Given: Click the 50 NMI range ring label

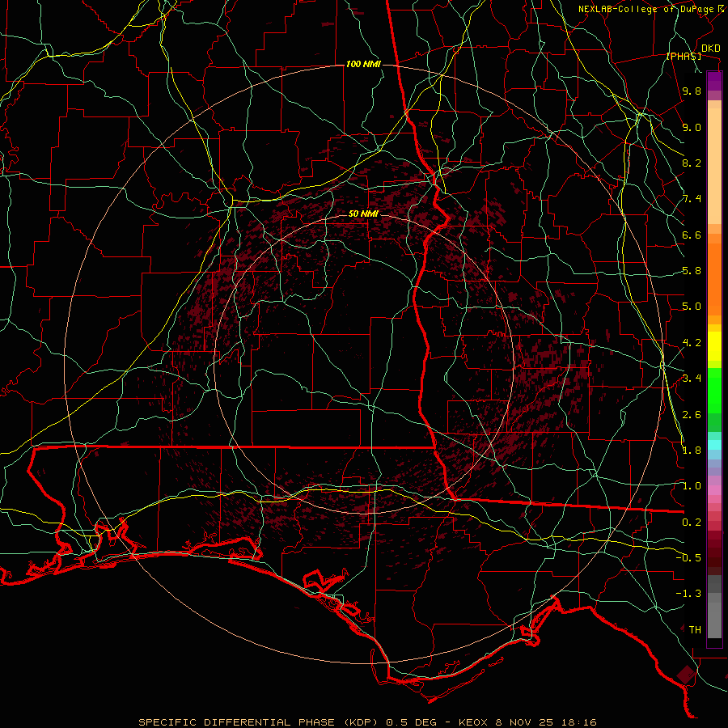Looking at the screenshot, I should click(363, 214).
